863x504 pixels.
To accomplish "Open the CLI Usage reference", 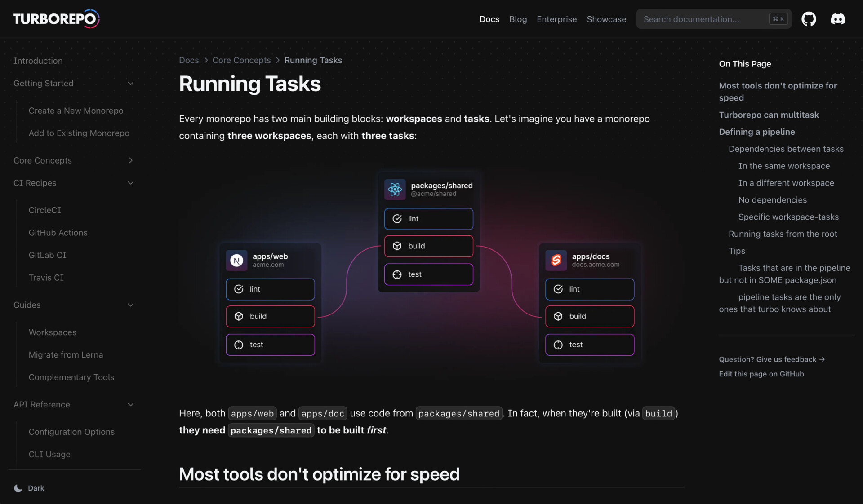I will 49,454.
